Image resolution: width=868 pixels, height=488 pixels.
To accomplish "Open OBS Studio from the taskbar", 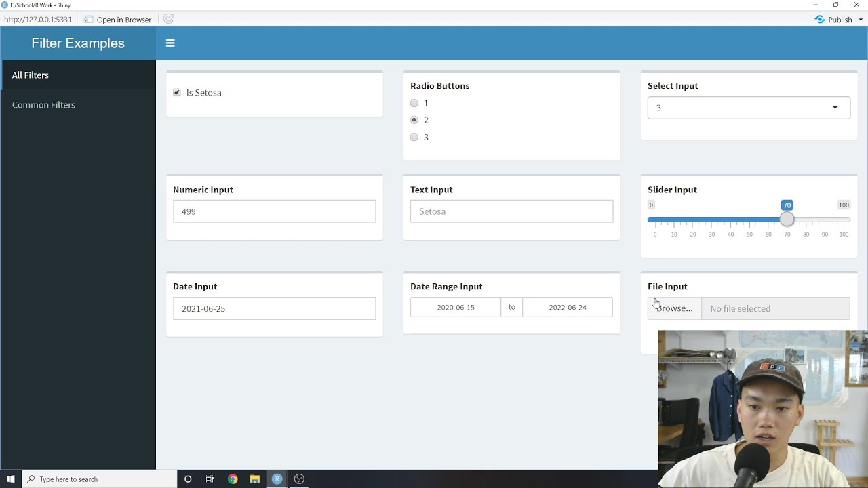I will coord(299,479).
